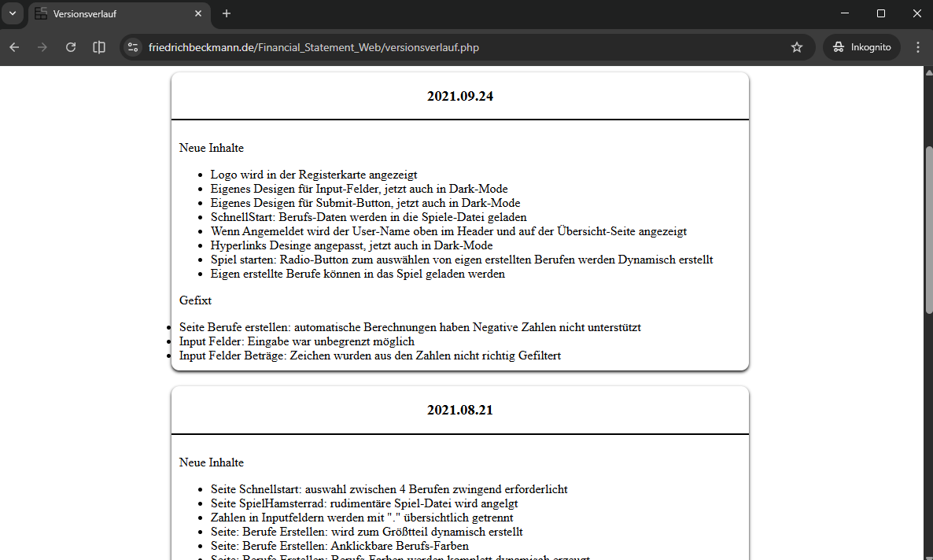
Task: Click the page vertical scrollbar thumb
Action: pyautogui.click(x=929, y=230)
